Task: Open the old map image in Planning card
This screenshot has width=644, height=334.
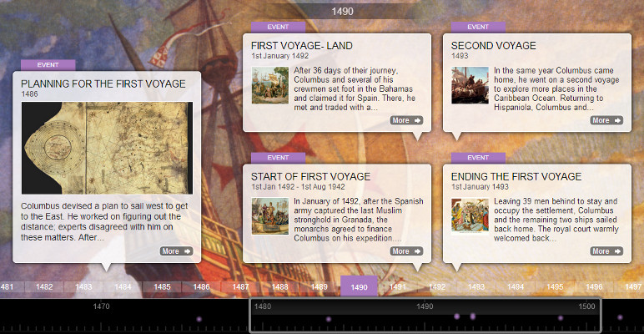Action: (107, 148)
